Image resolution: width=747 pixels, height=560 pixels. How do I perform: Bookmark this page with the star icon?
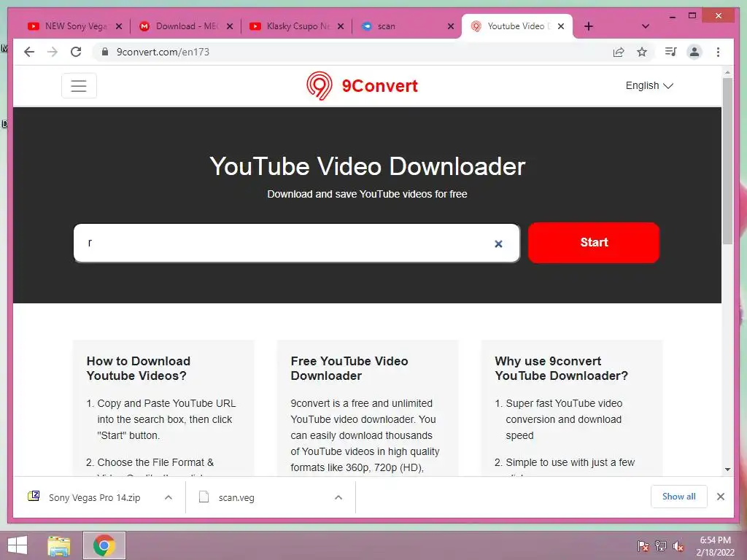coord(642,52)
